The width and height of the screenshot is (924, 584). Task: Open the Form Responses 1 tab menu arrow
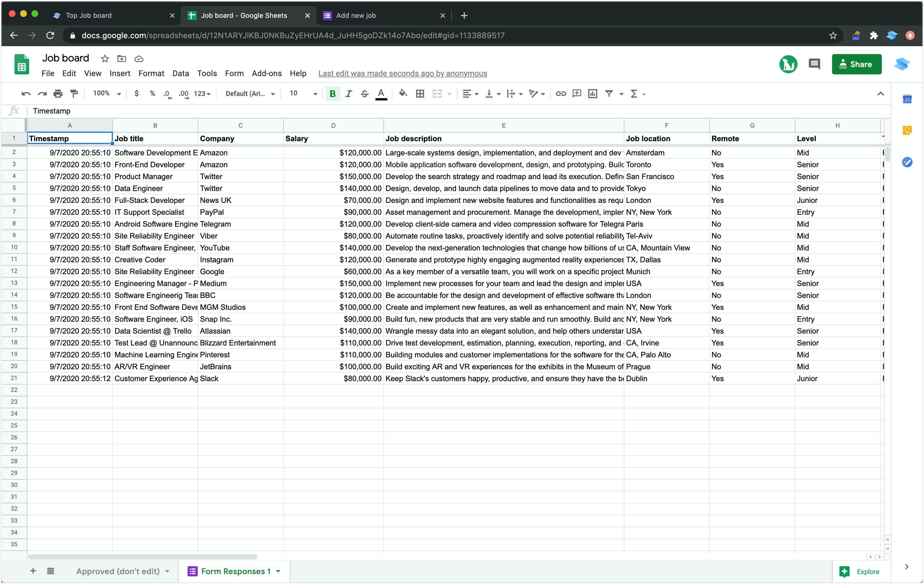click(x=278, y=571)
